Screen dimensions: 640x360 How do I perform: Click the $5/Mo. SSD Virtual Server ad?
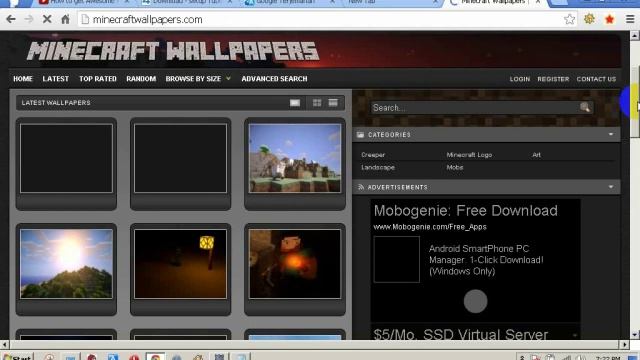pos(460,334)
